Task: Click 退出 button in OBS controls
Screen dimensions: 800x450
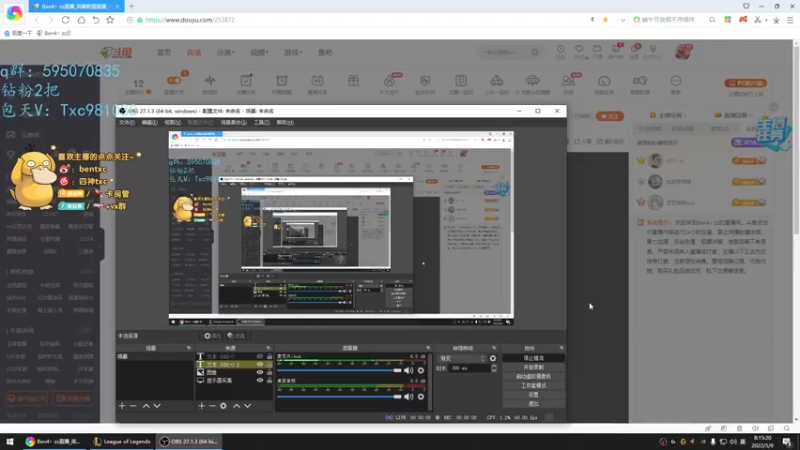Action: [534, 404]
